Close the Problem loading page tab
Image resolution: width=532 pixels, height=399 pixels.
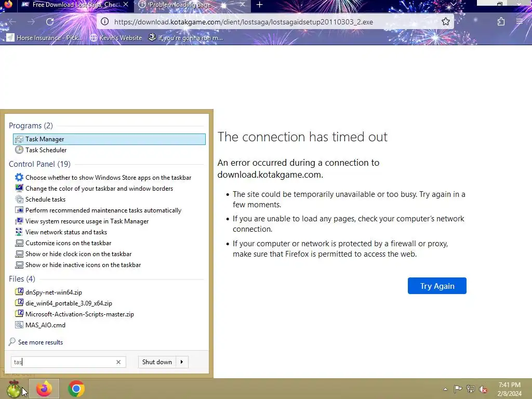[242, 4]
